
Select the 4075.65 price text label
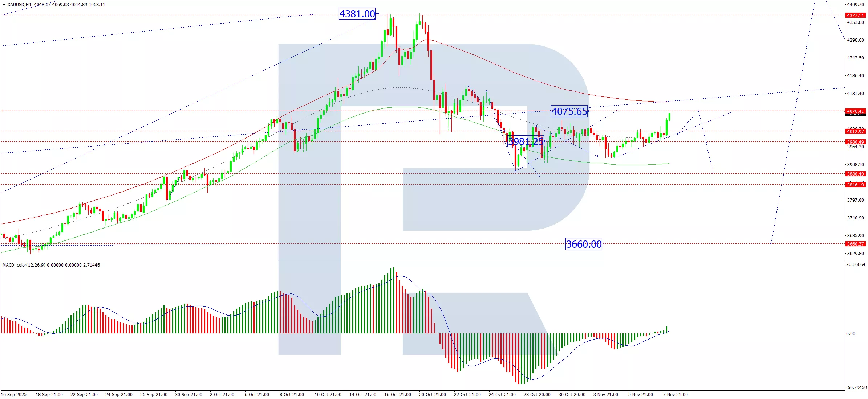click(569, 111)
